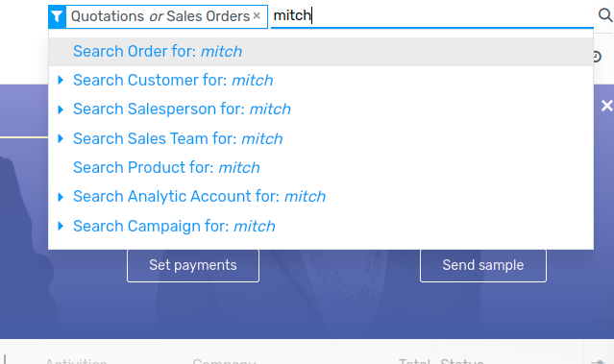Remove the Quotations or Sales Orders filter
Image resolution: width=614 pixels, height=364 pixels.
tap(257, 15)
